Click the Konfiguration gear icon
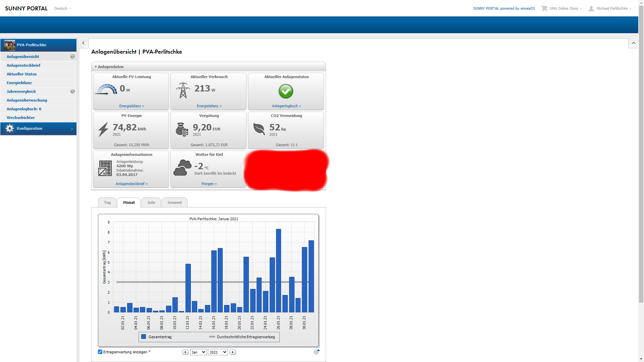644x362 pixels. pyautogui.click(x=10, y=129)
